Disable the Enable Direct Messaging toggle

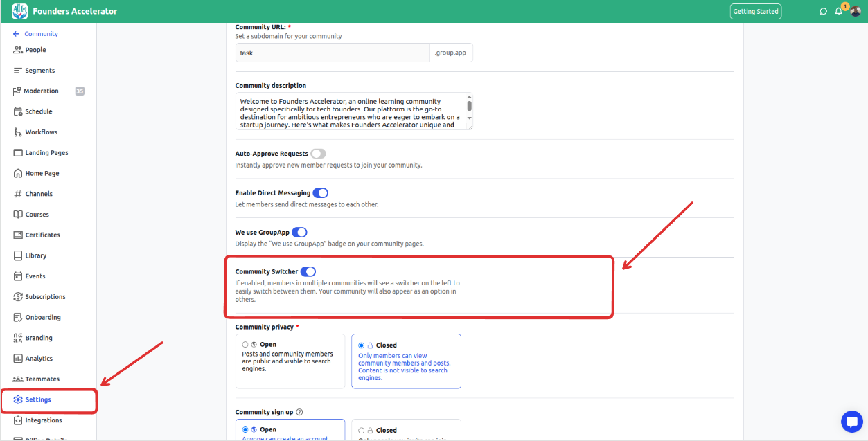tap(321, 193)
